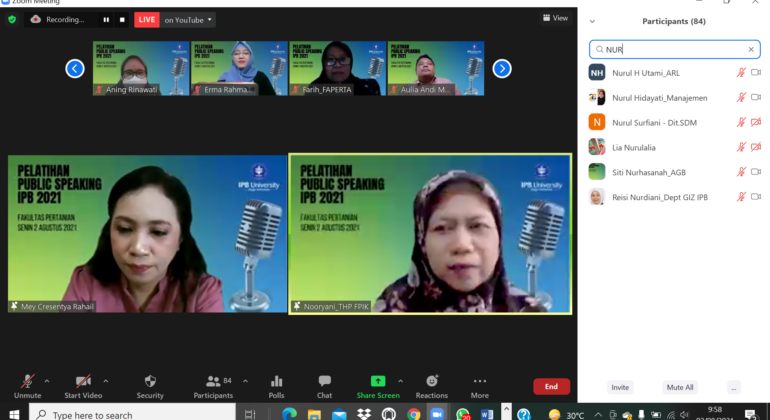Unmute your microphone
This screenshot has width=770, height=420.
click(27, 386)
